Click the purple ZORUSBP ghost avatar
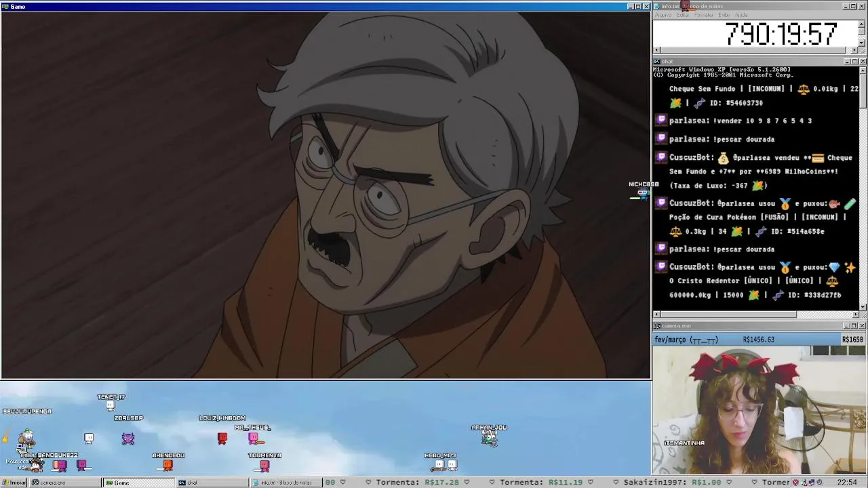Viewport: 868px width, 488px height. (x=128, y=439)
